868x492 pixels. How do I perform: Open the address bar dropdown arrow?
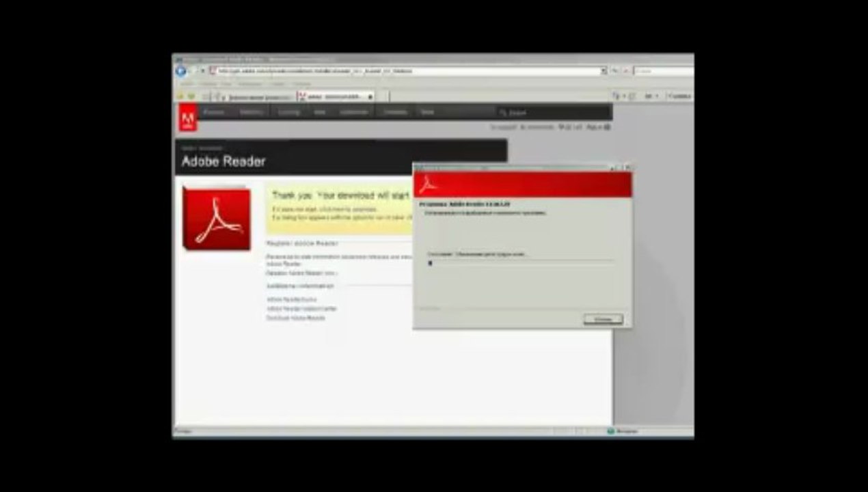point(603,70)
